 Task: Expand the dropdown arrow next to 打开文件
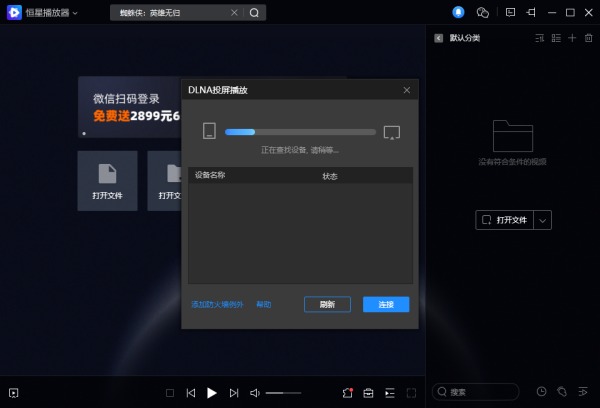click(543, 220)
